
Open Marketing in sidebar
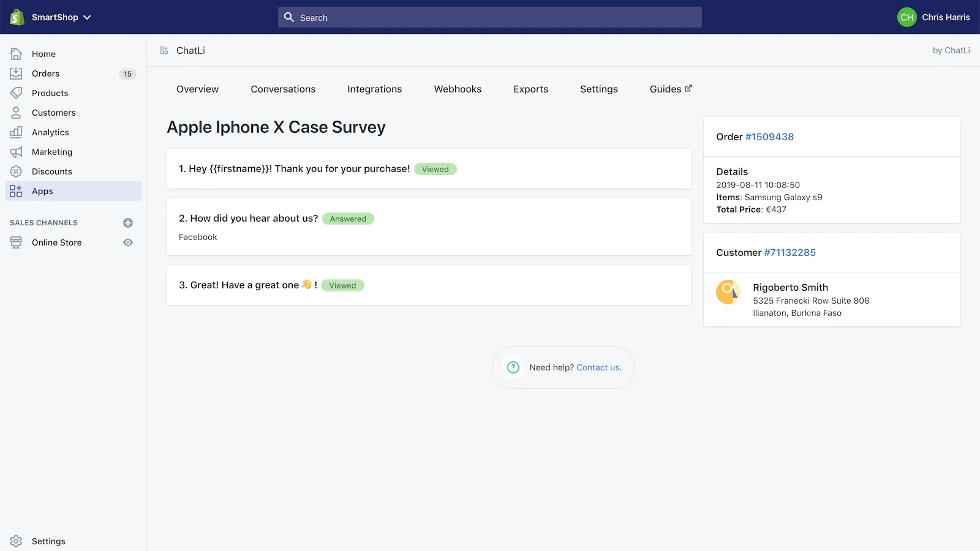tap(52, 152)
